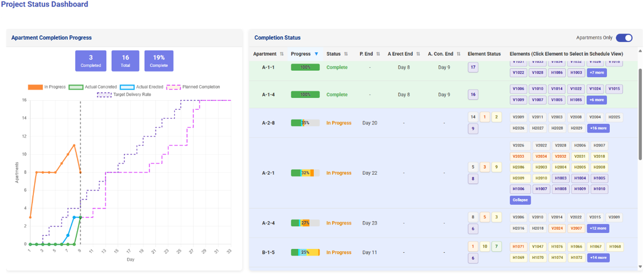The width and height of the screenshot is (644, 275).
Task: Select element H2029 in A-2-8 row
Action: coord(576,128)
